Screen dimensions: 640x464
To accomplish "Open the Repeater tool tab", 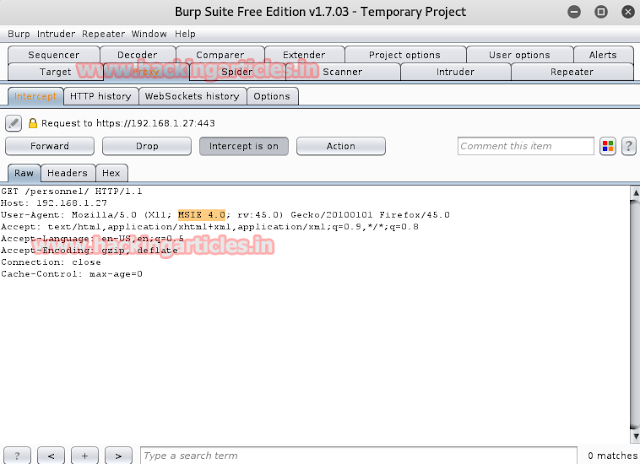I will click(x=572, y=72).
